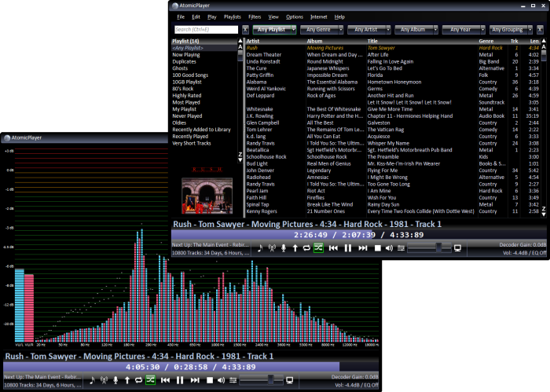The width and height of the screenshot is (550, 392).
Task: Focus the Search (Ctrl+E) field
Action: click(x=206, y=30)
